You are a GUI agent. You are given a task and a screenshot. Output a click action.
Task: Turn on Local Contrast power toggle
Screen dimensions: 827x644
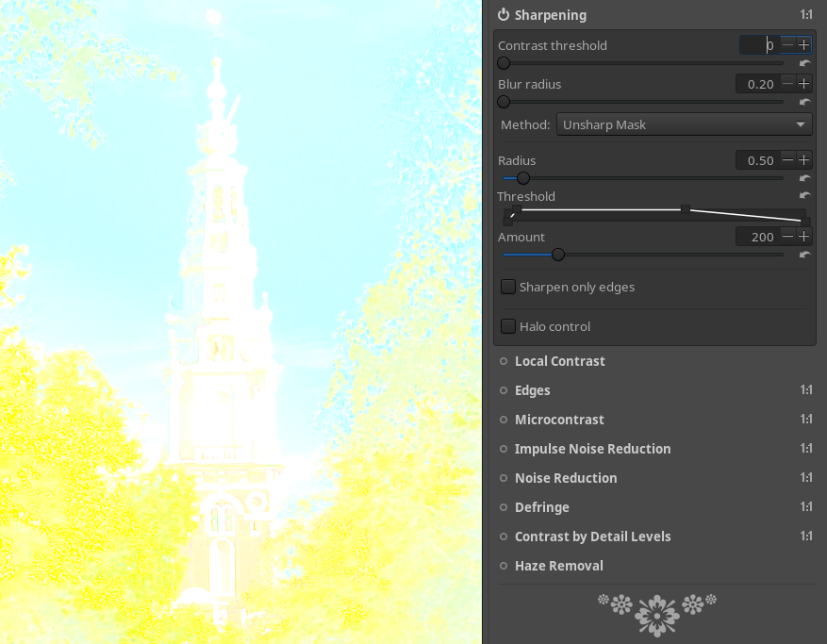[x=504, y=361]
